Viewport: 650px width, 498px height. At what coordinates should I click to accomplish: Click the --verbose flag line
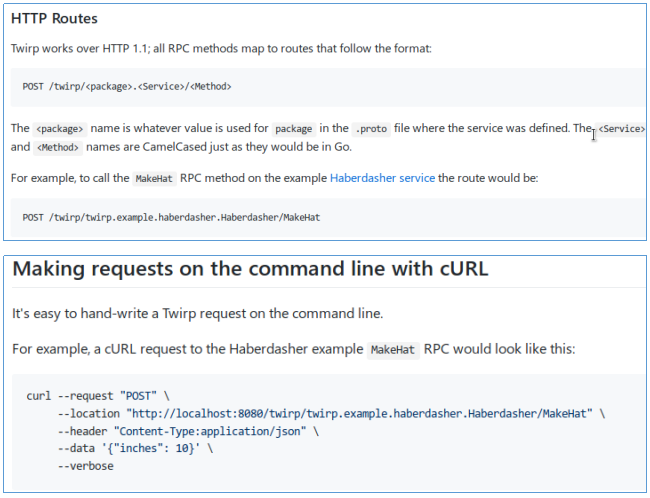pos(86,466)
